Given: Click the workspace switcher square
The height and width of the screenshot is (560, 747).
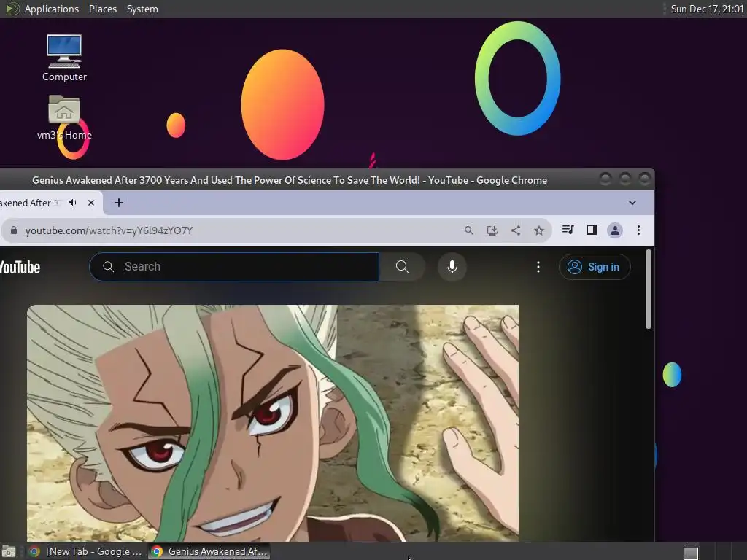Looking at the screenshot, I should click(x=690, y=553).
